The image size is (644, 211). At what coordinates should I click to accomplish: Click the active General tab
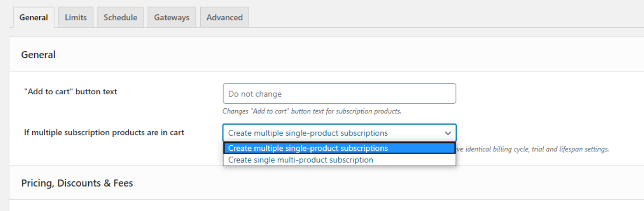(x=34, y=17)
